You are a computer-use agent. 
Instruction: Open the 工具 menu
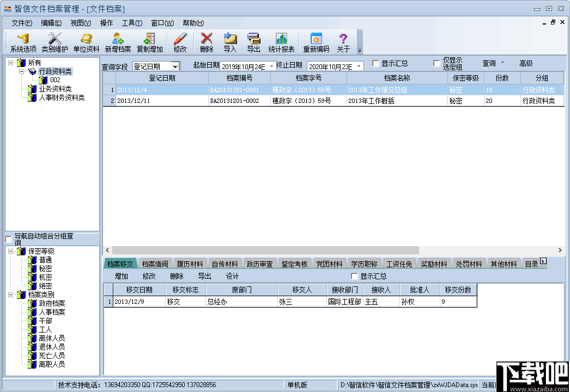(131, 23)
